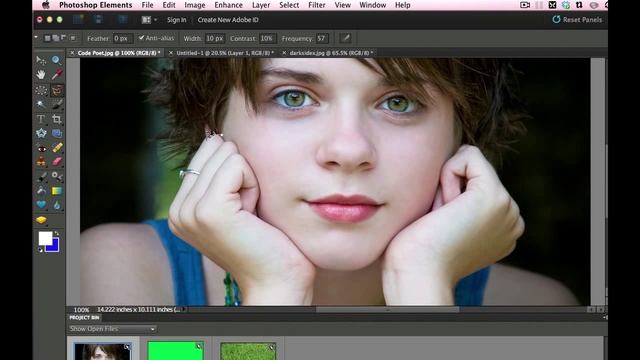The height and width of the screenshot is (360, 640).
Task: Click the camera icon in menu bar
Action: pos(525,5)
